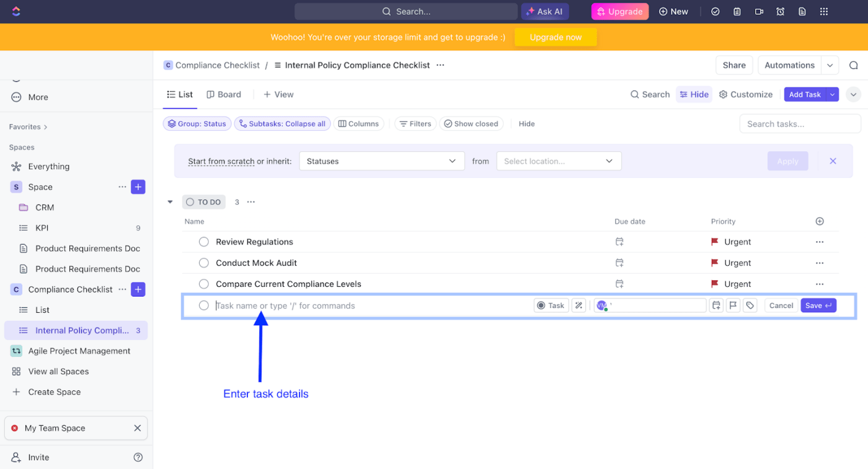
Task: Add a new View tab
Action: click(x=278, y=95)
